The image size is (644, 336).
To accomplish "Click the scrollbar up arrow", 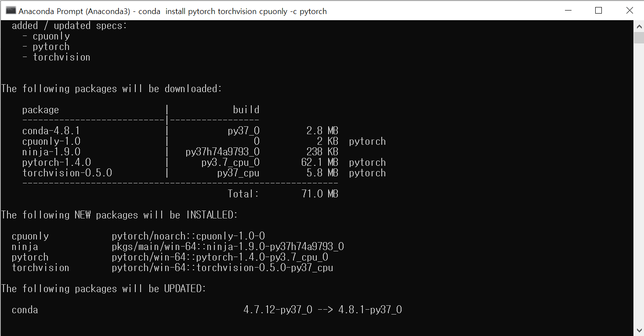I will 639,26.
